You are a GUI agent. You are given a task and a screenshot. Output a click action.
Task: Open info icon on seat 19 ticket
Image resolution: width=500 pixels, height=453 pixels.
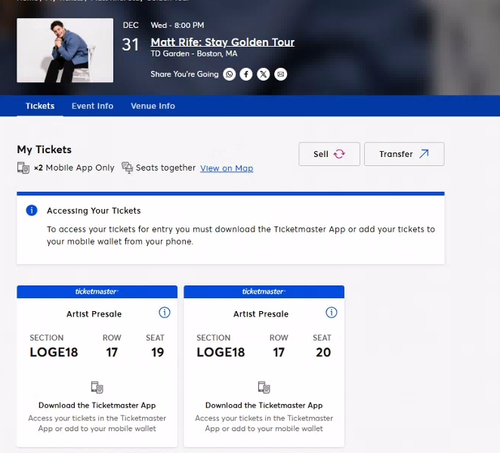point(164,313)
